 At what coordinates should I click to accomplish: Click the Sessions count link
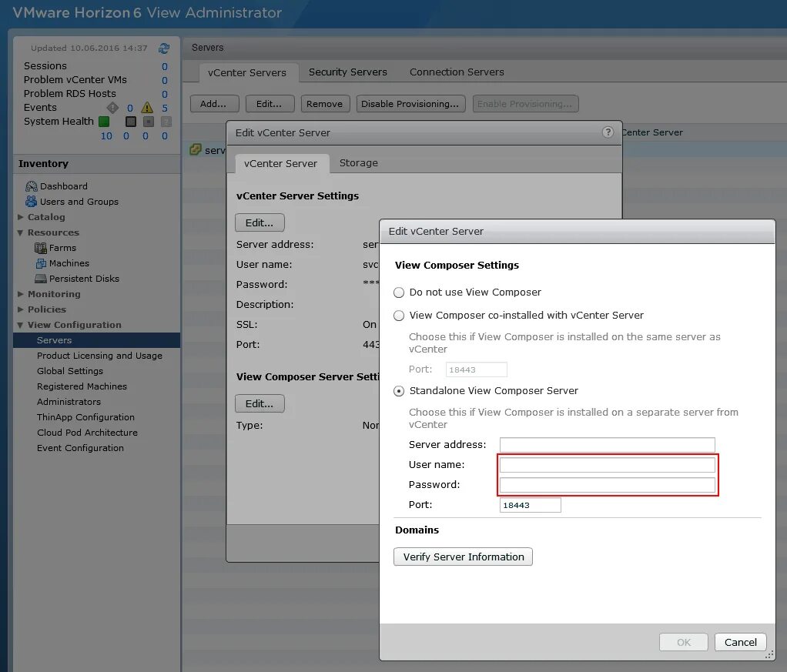(165, 67)
